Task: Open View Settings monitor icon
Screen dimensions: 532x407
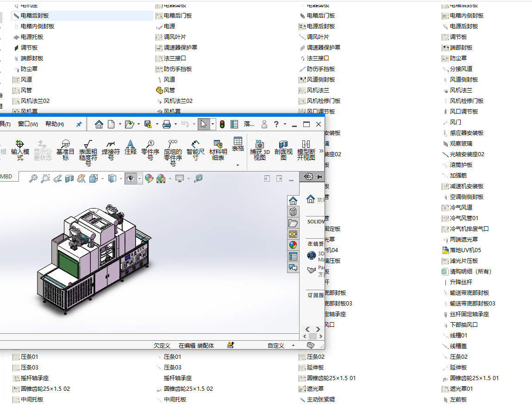Action: (180, 178)
